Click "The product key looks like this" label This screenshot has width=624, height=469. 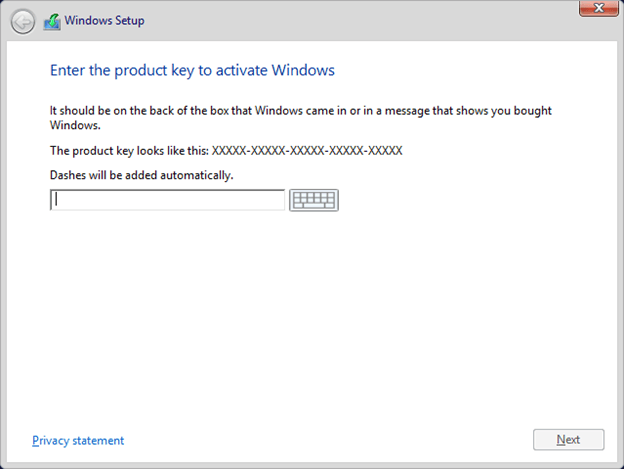(129, 151)
